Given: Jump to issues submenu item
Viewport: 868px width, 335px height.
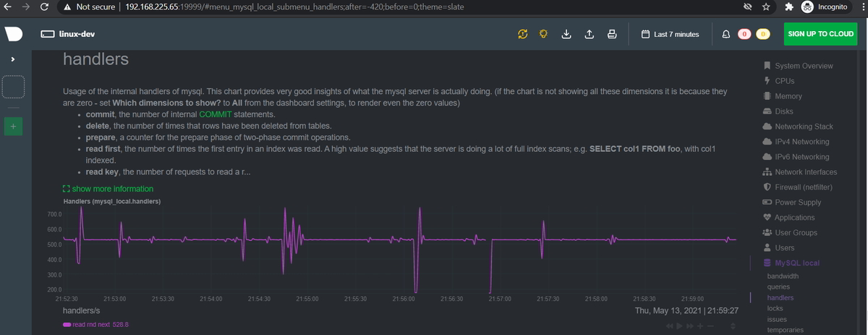Looking at the screenshot, I should (777, 320).
